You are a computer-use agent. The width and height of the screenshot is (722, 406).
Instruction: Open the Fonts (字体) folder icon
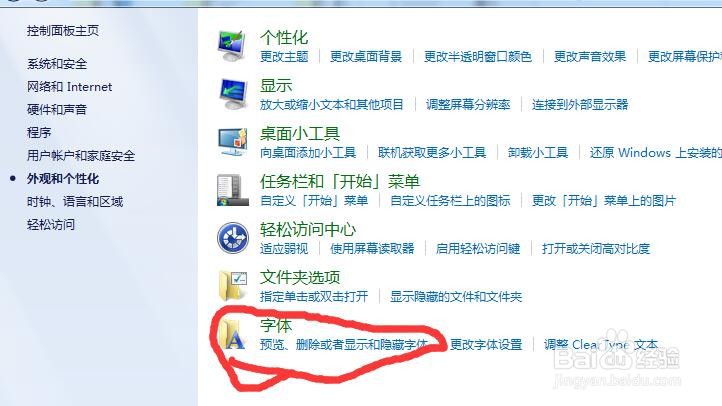click(233, 334)
